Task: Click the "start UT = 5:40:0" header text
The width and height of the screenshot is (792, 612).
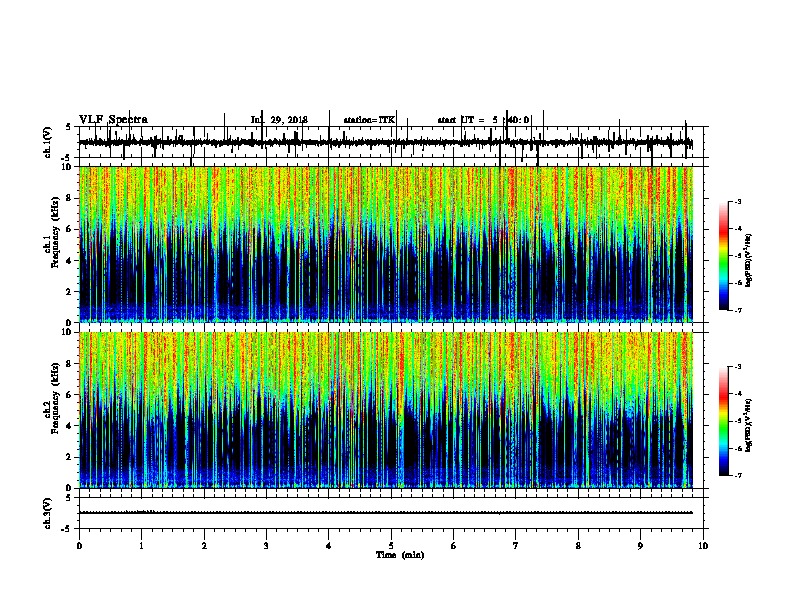Action: 483,120
